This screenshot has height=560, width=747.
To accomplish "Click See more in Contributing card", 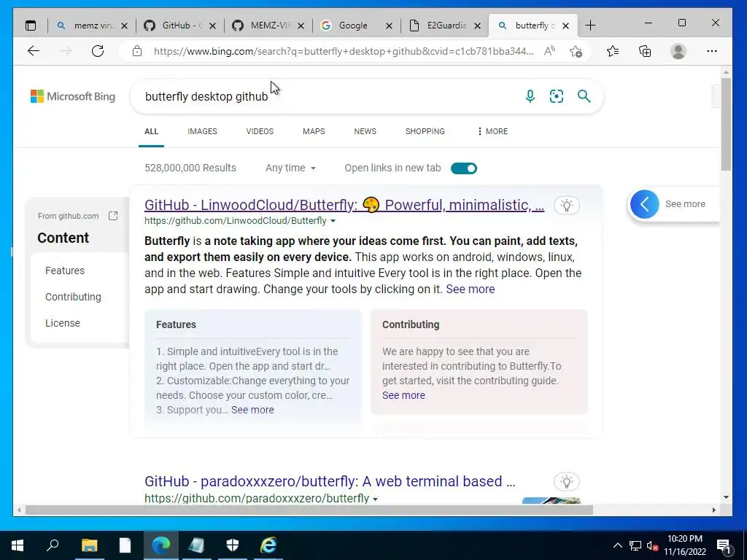I will [403, 395].
